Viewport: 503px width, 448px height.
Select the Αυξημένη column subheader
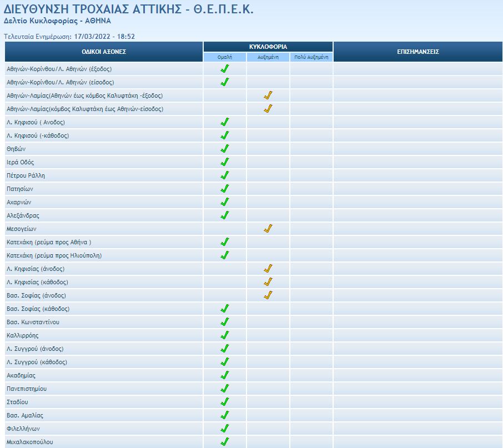(x=268, y=57)
